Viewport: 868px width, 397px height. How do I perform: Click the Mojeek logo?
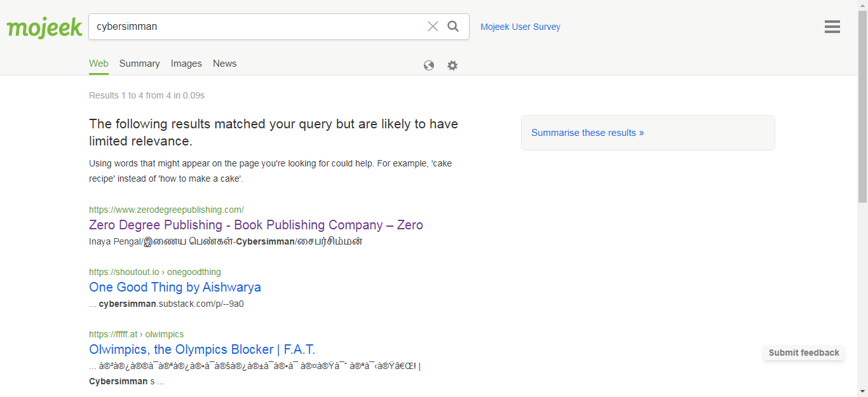tap(44, 27)
